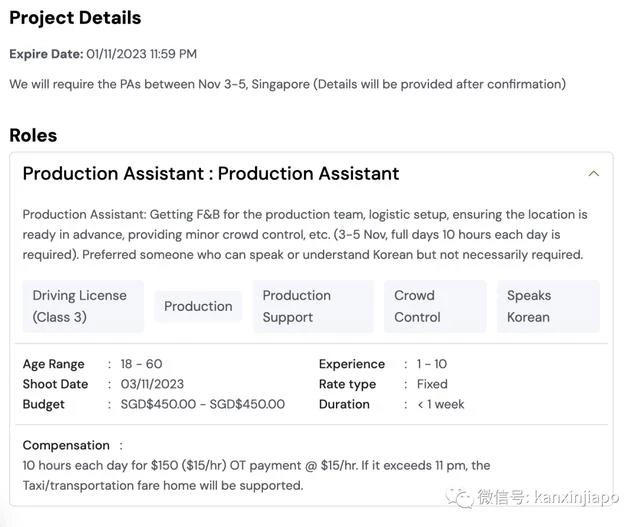
Task: Click the Age Range 18 - 60 value
Action: [x=141, y=364]
